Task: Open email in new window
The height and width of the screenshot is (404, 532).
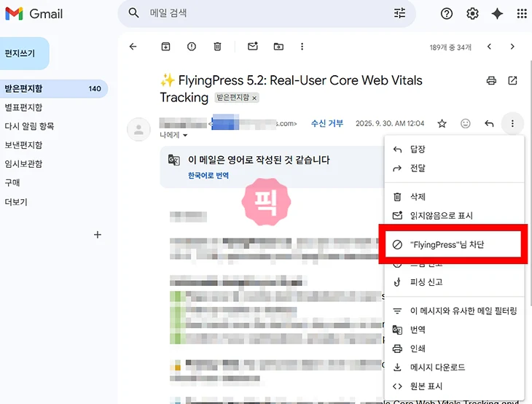Action: [x=512, y=80]
